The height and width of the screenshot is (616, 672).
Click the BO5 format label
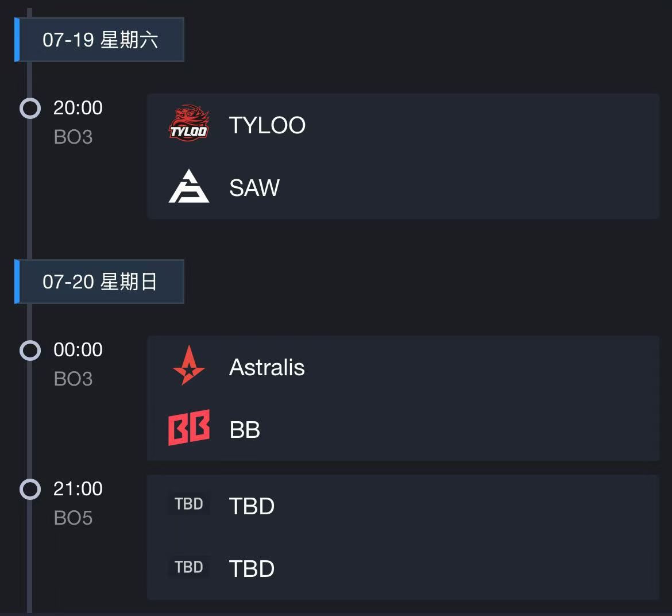(73, 518)
